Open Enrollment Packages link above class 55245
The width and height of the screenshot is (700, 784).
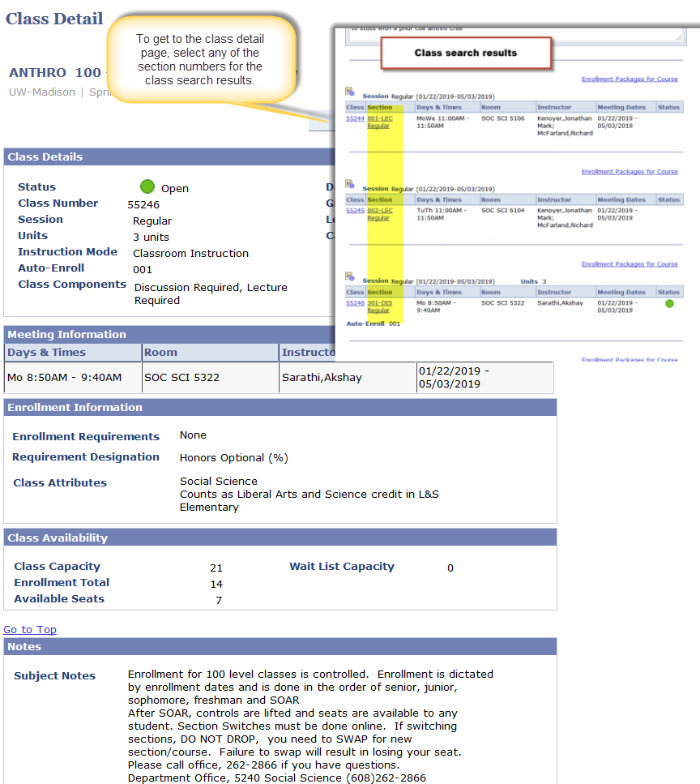point(630,172)
